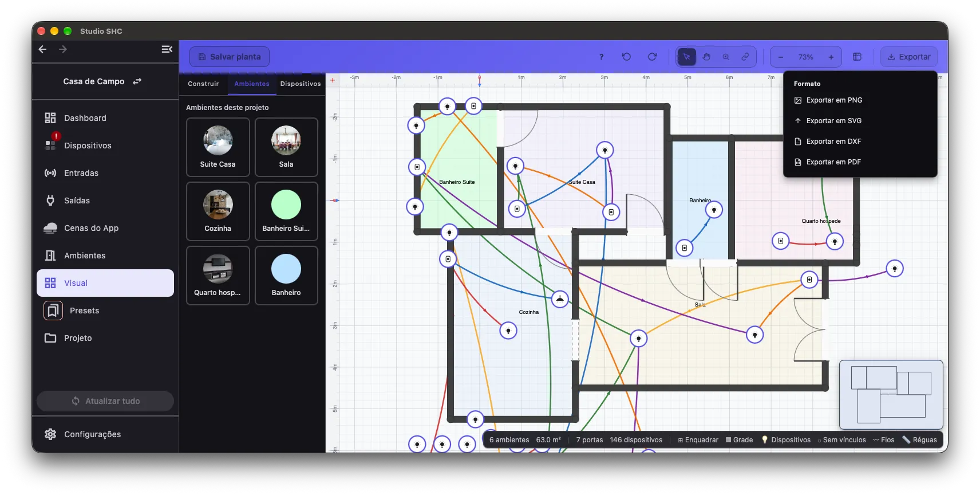The height and width of the screenshot is (495, 980).
Task: Select the green Banheiro Suíte swatch card
Action: coord(286,211)
